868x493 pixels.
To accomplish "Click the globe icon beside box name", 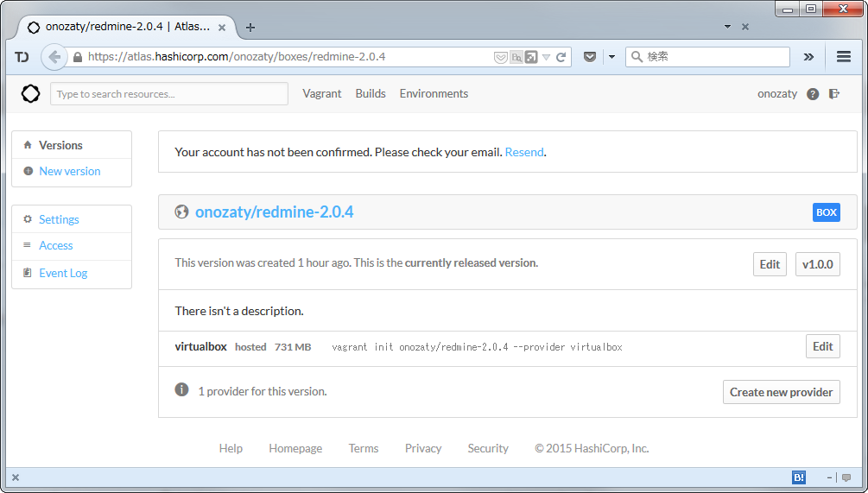I will (x=181, y=212).
